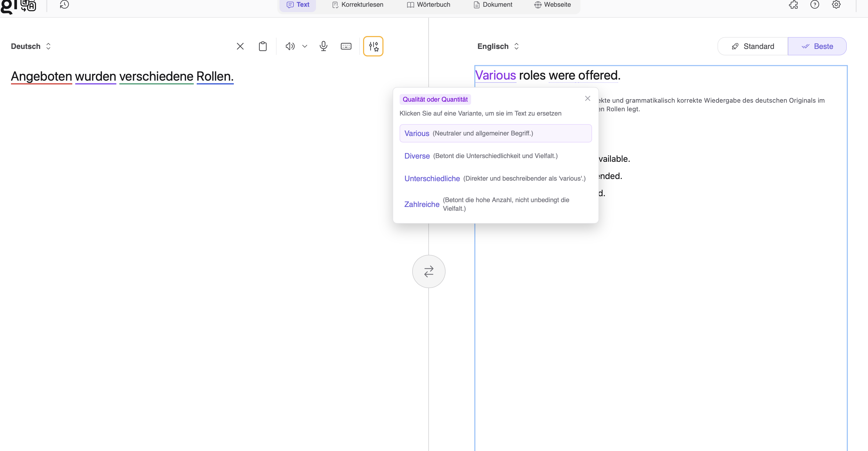868x451 pixels.
Task: Replace with the Zahlreiche variant
Action: 422,204
